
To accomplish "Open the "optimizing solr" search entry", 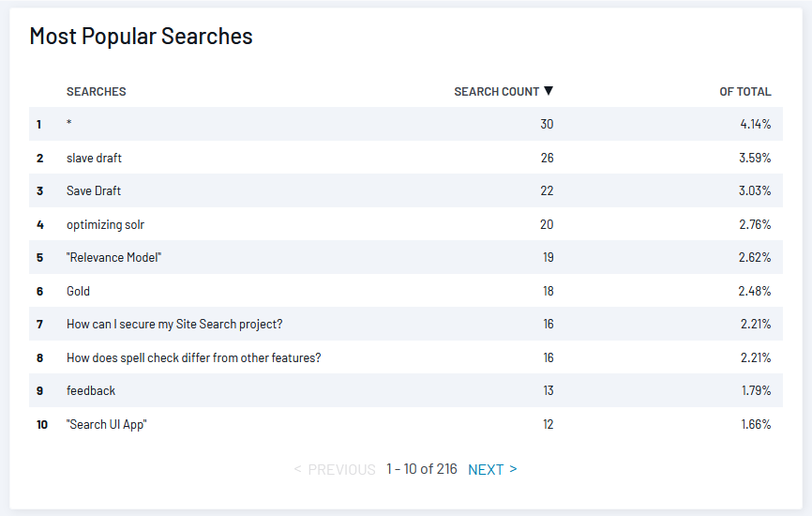I will pos(106,225).
